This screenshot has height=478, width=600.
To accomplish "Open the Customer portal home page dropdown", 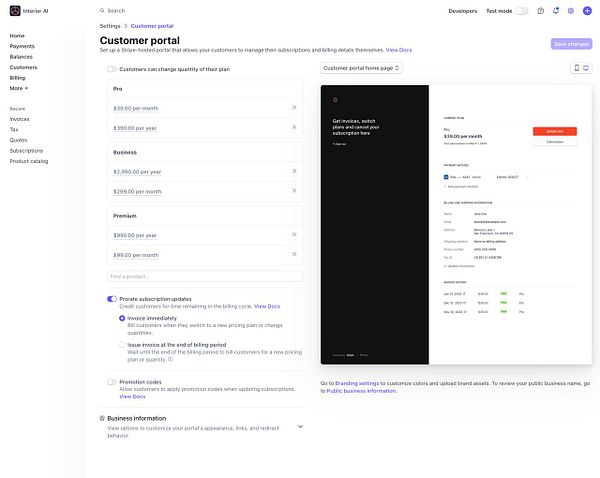I will pyautogui.click(x=361, y=68).
